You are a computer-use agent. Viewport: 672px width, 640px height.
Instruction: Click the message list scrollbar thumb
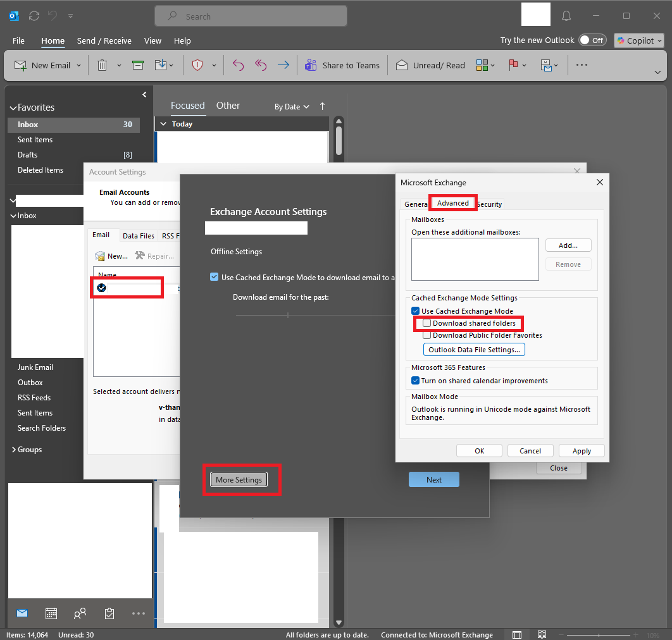339,140
